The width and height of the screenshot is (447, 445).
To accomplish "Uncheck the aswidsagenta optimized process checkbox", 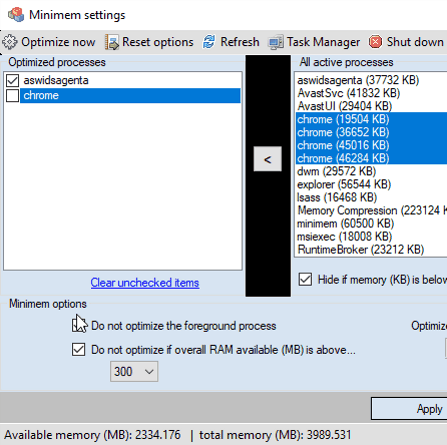I will click(13, 80).
